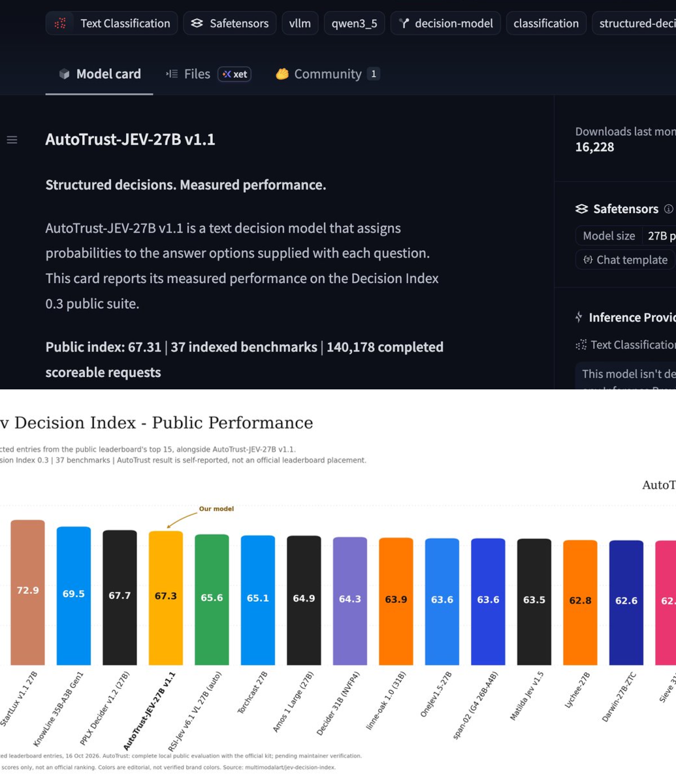The image size is (676, 784).
Task: Click the Torchcast 27B bar showing 65.1
Action: coord(258,600)
